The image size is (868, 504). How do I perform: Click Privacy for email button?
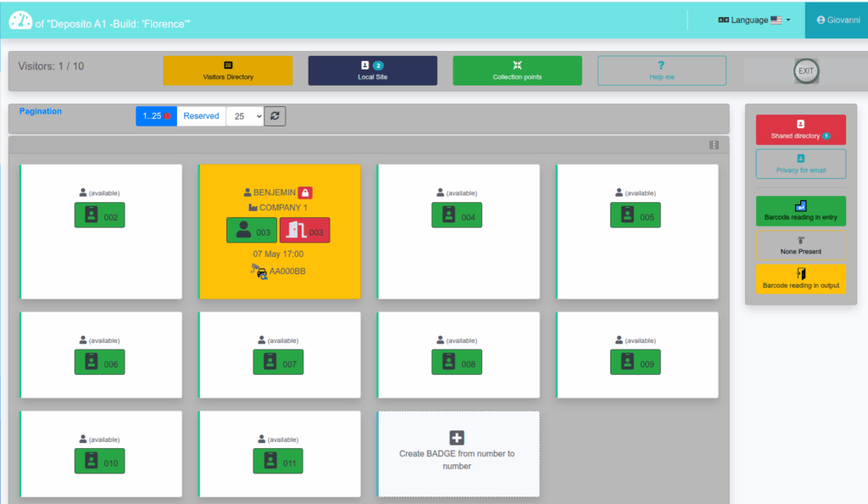[800, 164]
